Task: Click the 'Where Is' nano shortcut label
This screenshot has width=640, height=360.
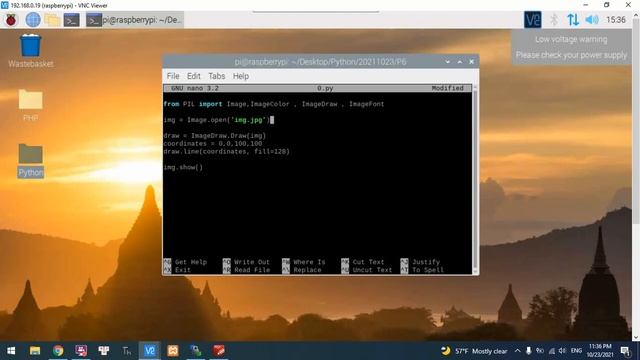Action: tap(309, 262)
